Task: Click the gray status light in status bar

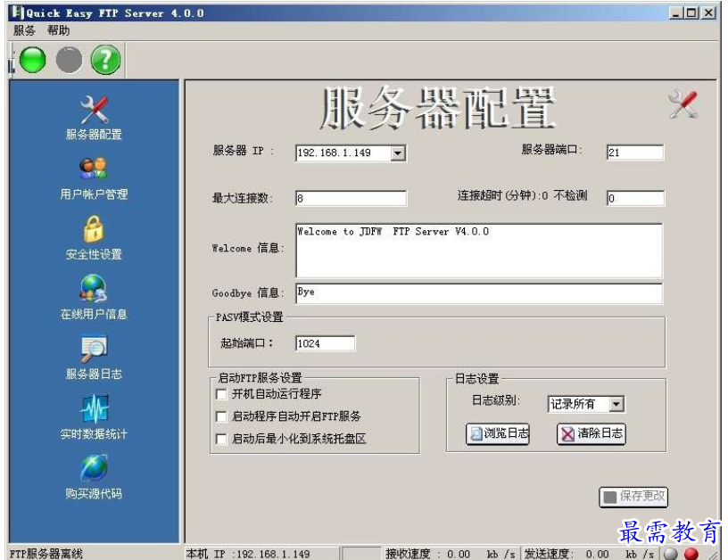Action: click(670, 554)
